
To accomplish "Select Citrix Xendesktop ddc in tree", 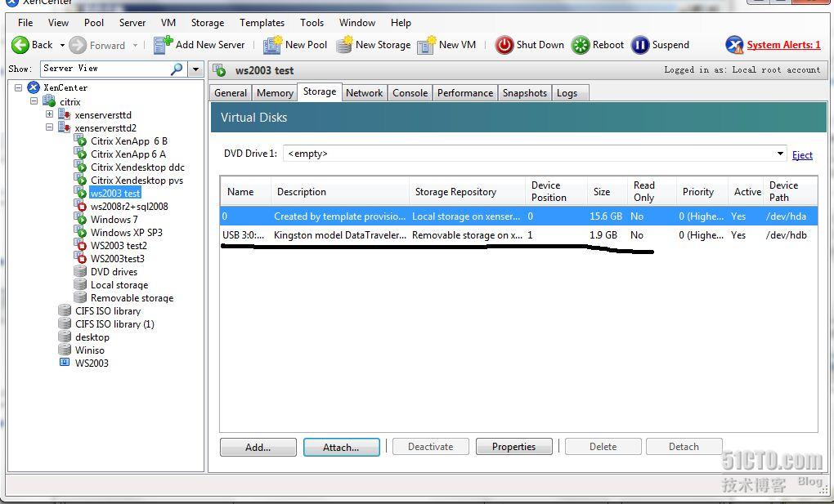I will pyautogui.click(x=137, y=167).
